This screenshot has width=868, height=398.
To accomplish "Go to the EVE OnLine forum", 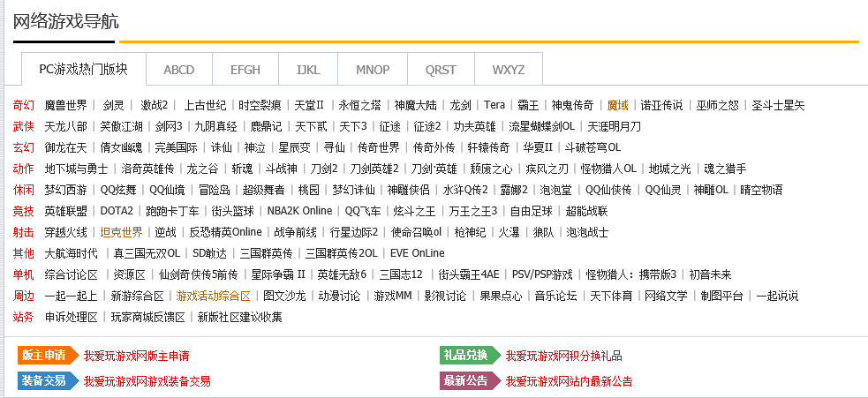I will coord(418,253).
